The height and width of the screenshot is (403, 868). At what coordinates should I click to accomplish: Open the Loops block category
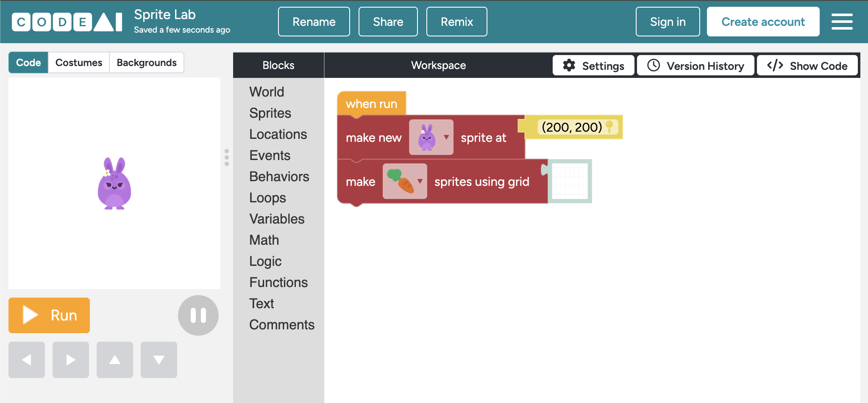click(267, 198)
